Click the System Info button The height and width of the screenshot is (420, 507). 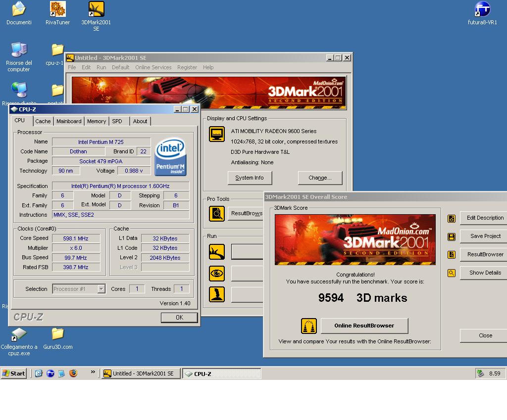click(250, 178)
